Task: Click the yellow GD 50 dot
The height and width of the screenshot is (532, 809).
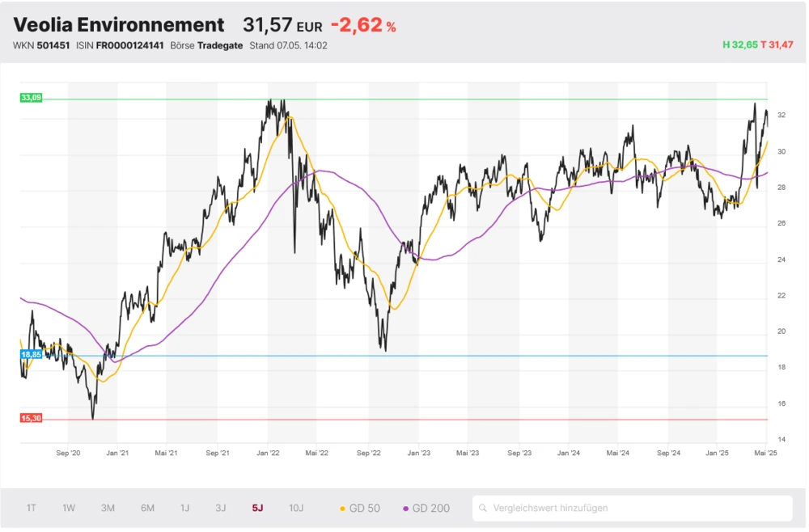Action: click(x=342, y=509)
